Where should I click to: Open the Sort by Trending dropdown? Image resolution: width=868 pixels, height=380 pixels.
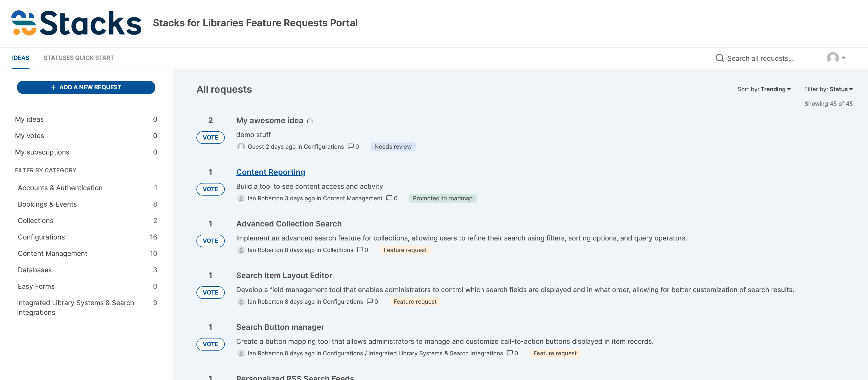tap(764, 89)
